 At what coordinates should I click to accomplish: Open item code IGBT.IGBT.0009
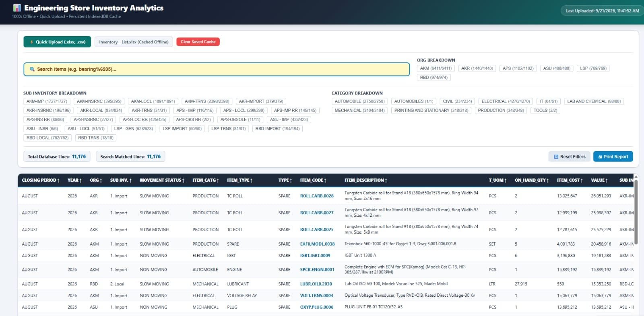(315, 256)
